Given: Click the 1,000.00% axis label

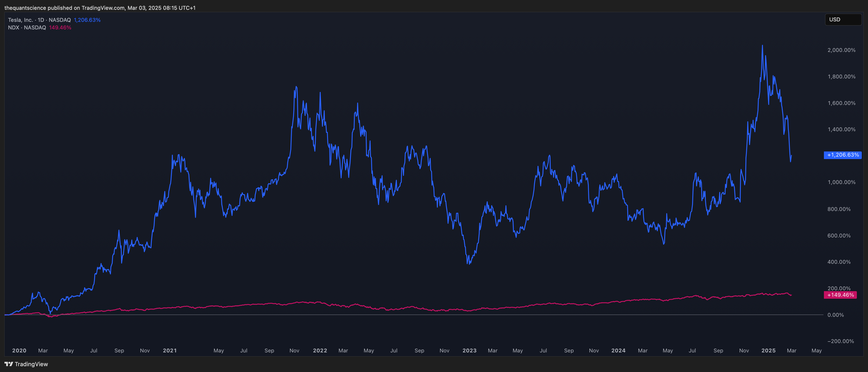Looking at the screenshot, I should tap(841, 182).
